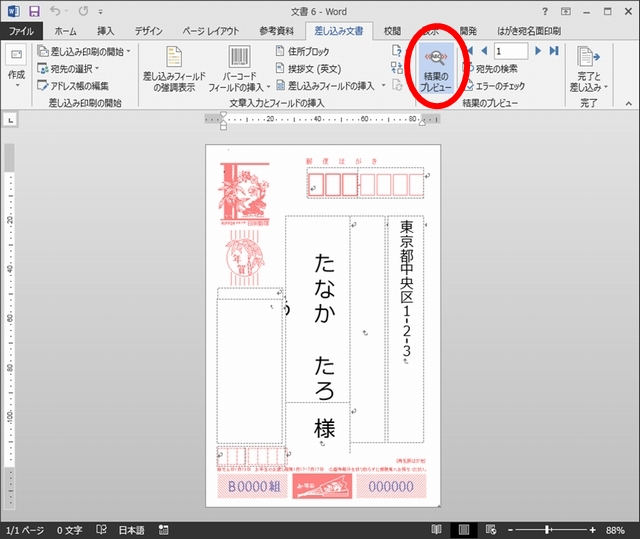The width and height of the screenshot is (640, 539).
Task: Click the tab selector L icon
Action: [11, 120]
